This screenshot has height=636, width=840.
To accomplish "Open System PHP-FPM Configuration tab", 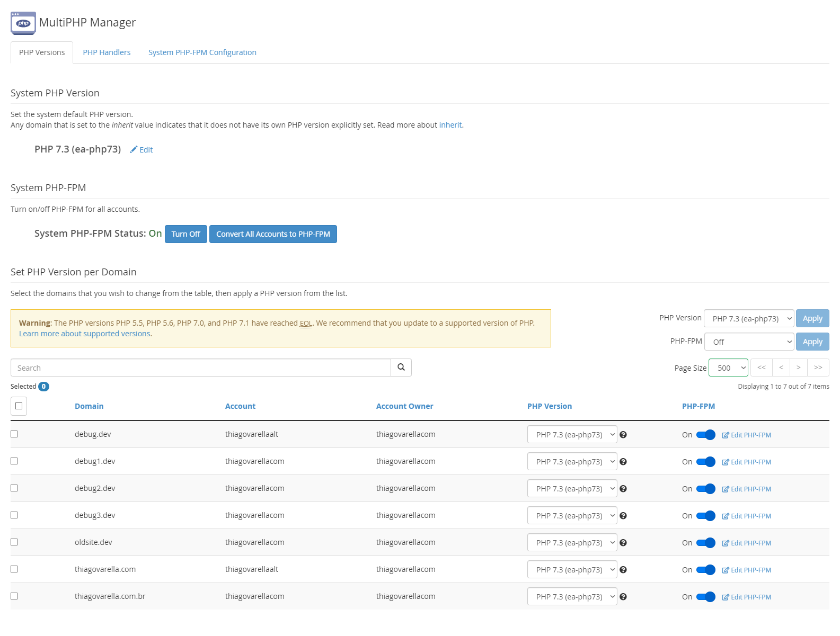I will click(202, 52).
